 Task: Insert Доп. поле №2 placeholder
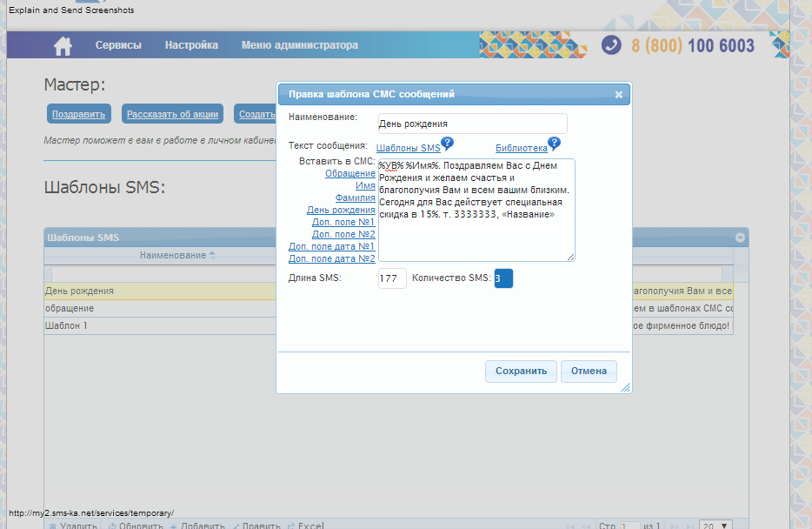pyautogui.click(x=343, y=234)
